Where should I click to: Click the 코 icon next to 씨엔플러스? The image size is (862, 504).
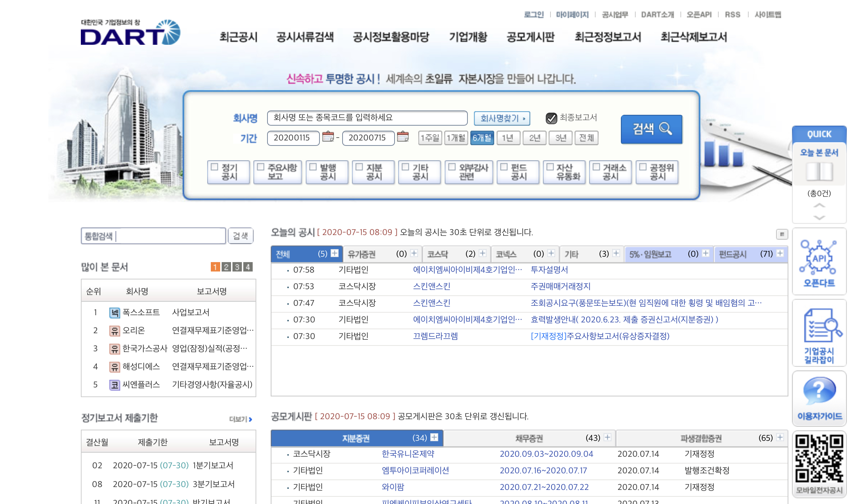click(114, 385)
